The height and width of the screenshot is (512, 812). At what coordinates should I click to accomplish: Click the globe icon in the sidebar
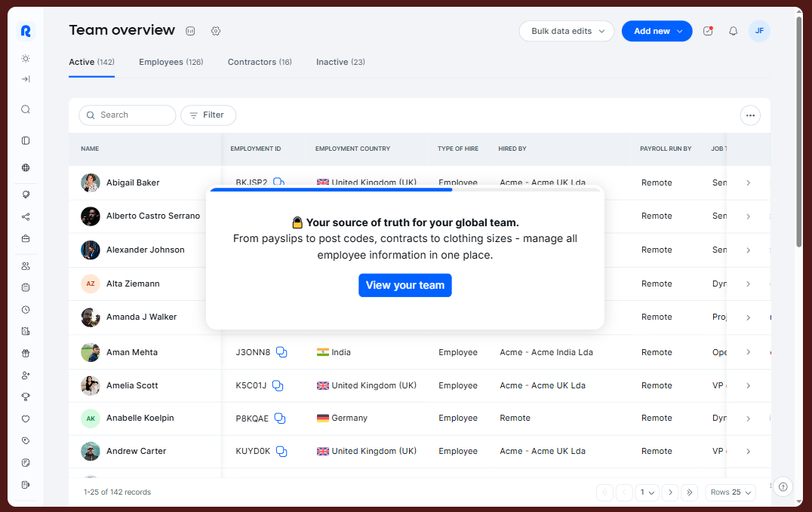pyautogui.click(x=26, y=168)
